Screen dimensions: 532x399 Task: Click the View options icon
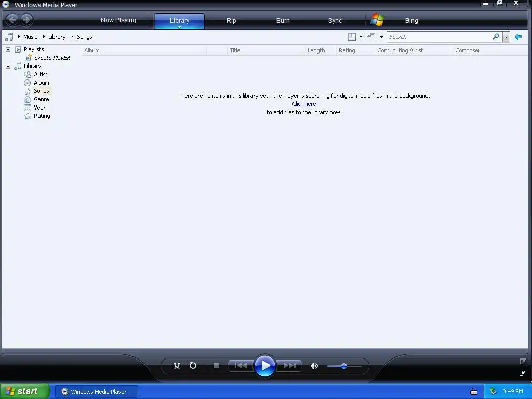(371, 36)
